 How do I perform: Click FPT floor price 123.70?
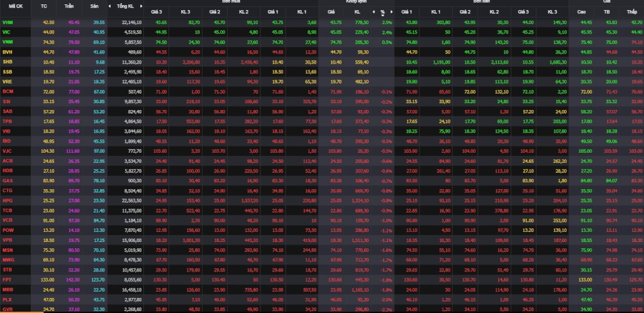click(x=97, y=279)
